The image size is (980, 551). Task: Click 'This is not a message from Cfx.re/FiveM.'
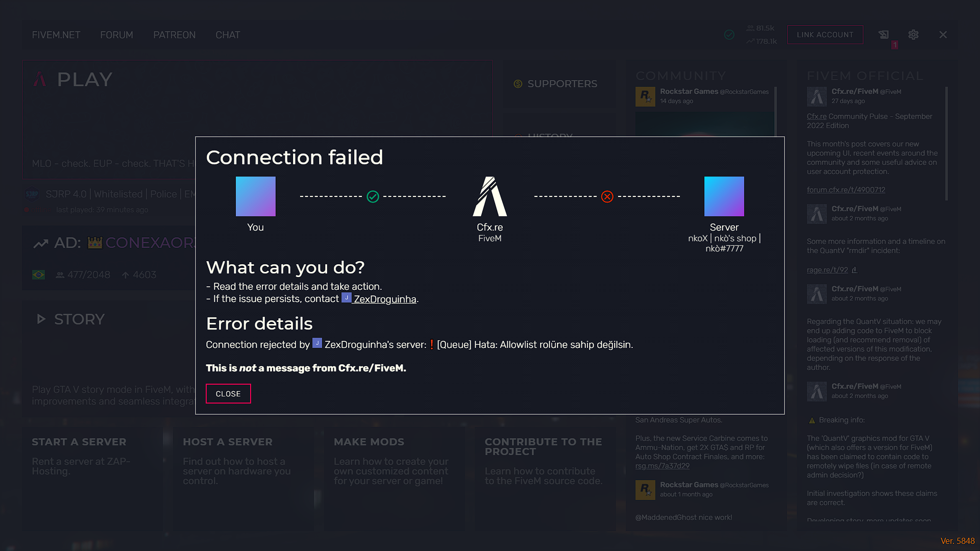point(306,368)
